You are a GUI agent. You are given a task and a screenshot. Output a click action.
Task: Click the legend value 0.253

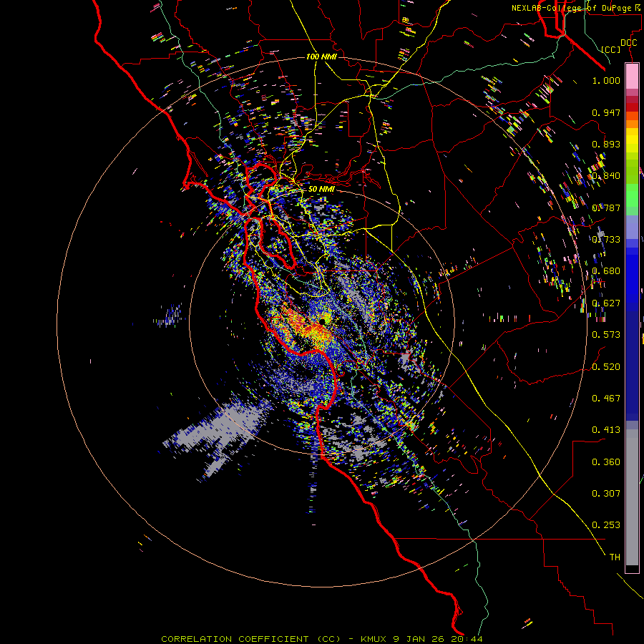(x=606, y=525)
